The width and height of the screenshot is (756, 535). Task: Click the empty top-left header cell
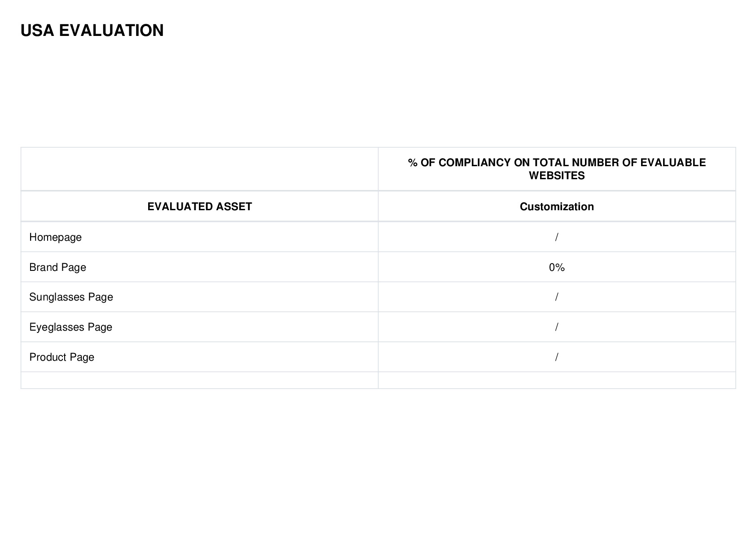coord(199,169)
